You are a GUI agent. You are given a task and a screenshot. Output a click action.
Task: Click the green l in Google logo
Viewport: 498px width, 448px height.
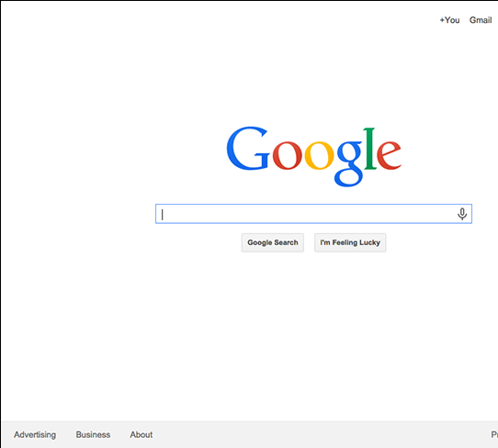370,149
